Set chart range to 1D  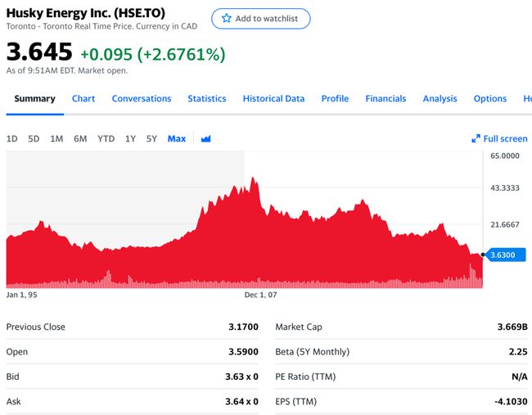tap(12, 138)
